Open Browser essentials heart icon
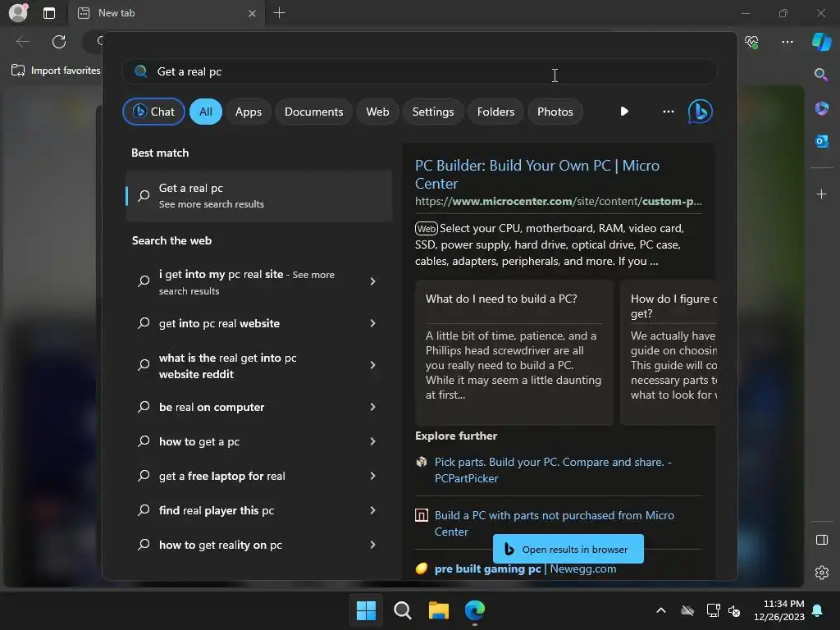Screen dimensions: 840x630 pos(751,42)
